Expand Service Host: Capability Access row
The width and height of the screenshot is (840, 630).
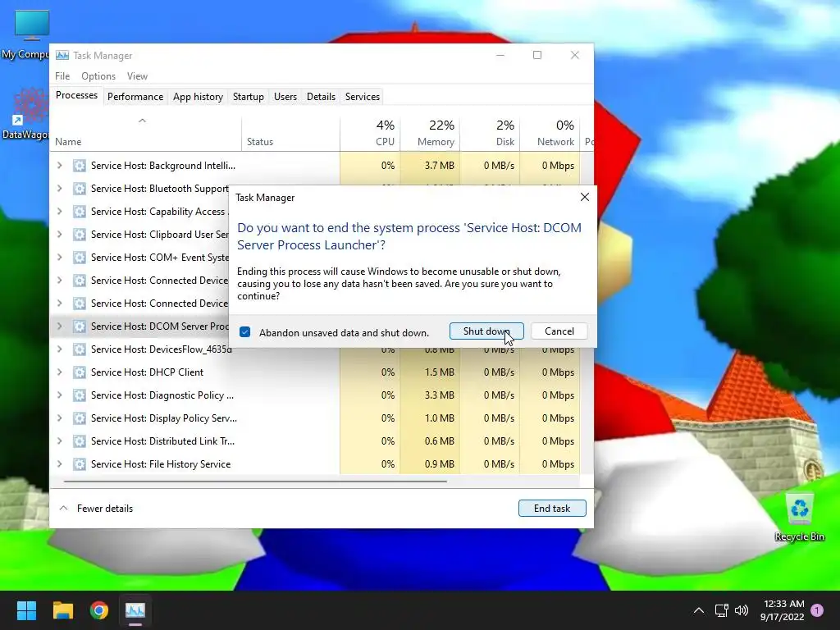[x=59, y=212]
